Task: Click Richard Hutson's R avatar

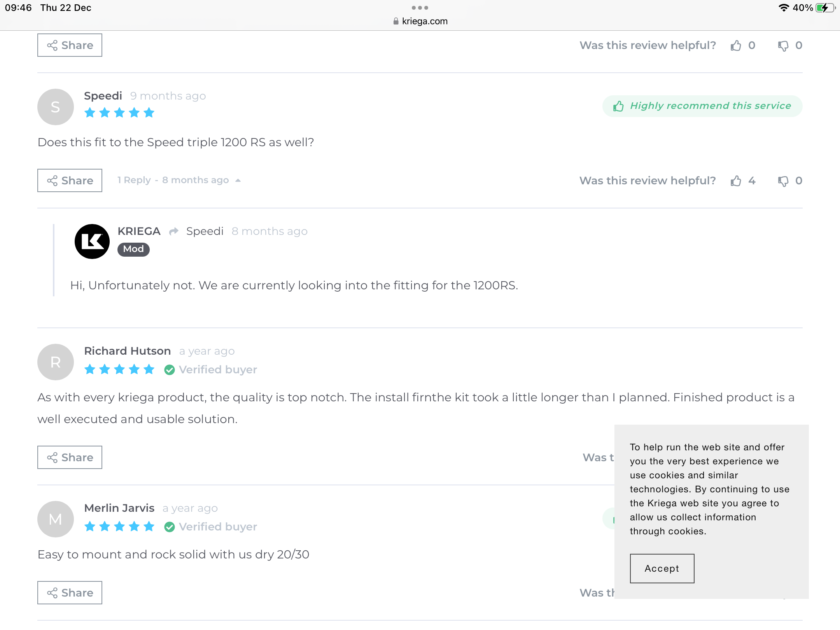Action: [x=56, y=362]
